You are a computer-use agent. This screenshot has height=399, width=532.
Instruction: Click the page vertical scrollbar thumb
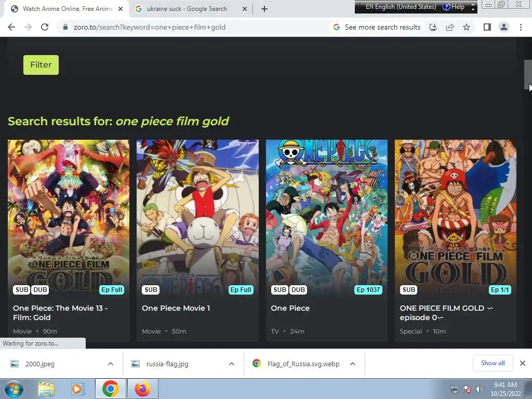coord(528,75)
